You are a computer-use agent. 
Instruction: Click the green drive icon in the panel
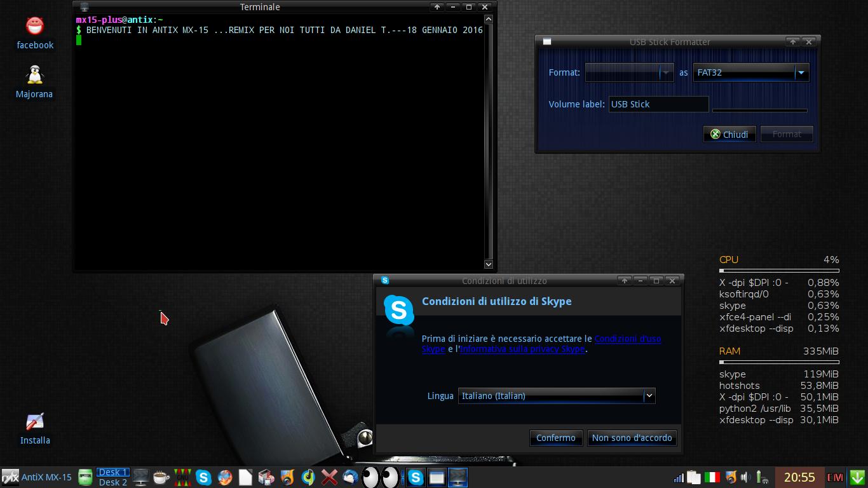[x=85, y=477]
